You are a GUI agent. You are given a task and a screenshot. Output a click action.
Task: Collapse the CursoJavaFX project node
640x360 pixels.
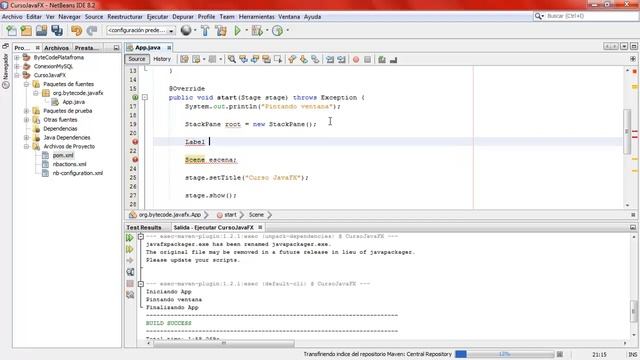click(17, 76)
